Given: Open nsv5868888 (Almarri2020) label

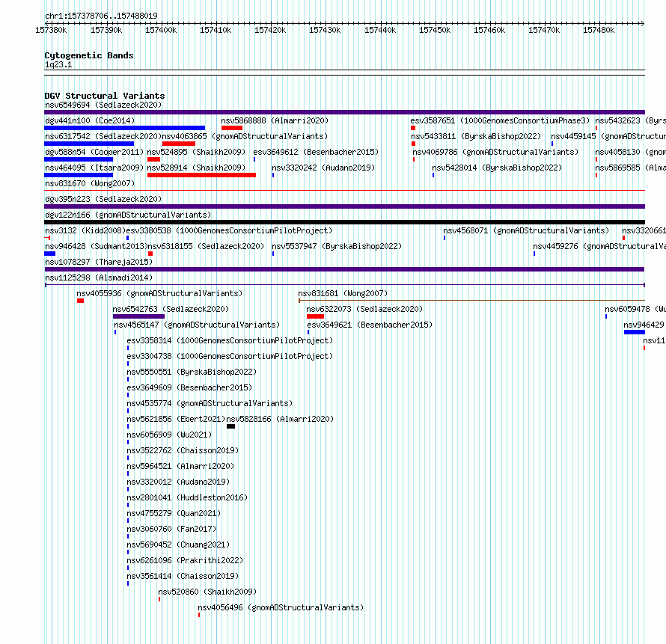Looking at the screenshot, I should (275, 120).
